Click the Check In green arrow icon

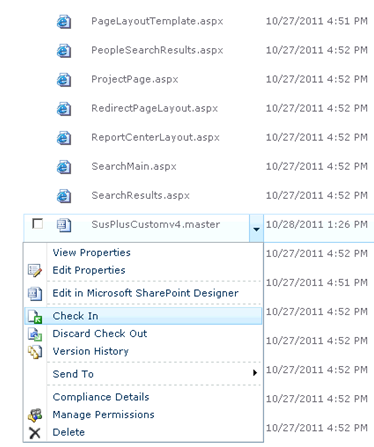click(x=35, y=316)
